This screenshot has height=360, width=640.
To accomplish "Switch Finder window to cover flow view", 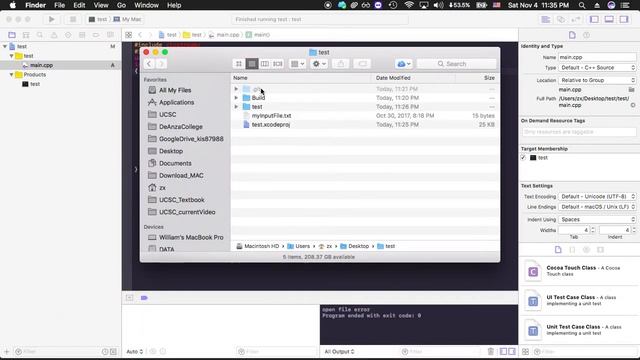I will tap(278, 64).
